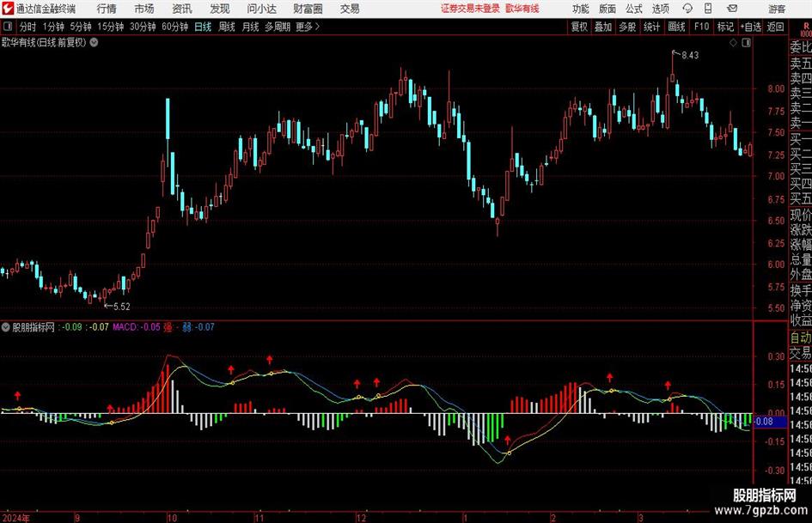This screenshot has width=812, height=523.
Task: Click the 12 month marker on date axis
Action: tap(361, 518)
